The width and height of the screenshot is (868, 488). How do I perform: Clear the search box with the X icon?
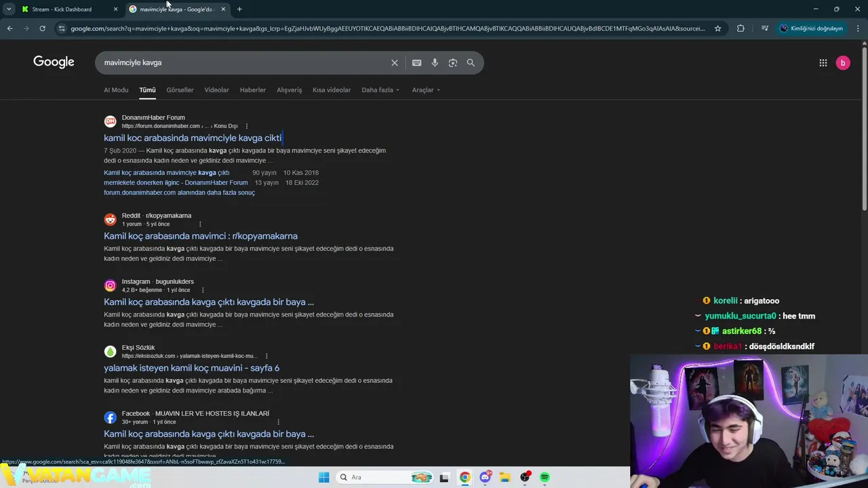395,62
